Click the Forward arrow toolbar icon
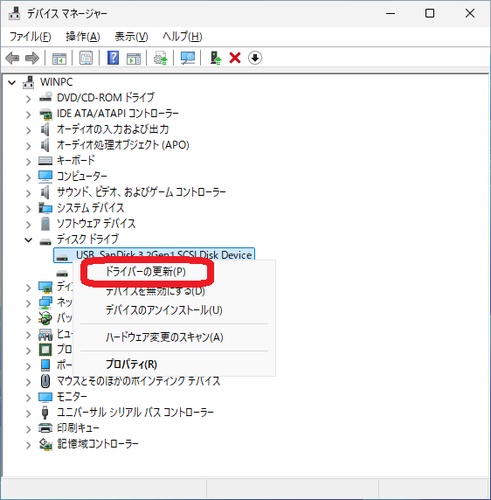This screenshot has width=491, height=500. point(32,58)
